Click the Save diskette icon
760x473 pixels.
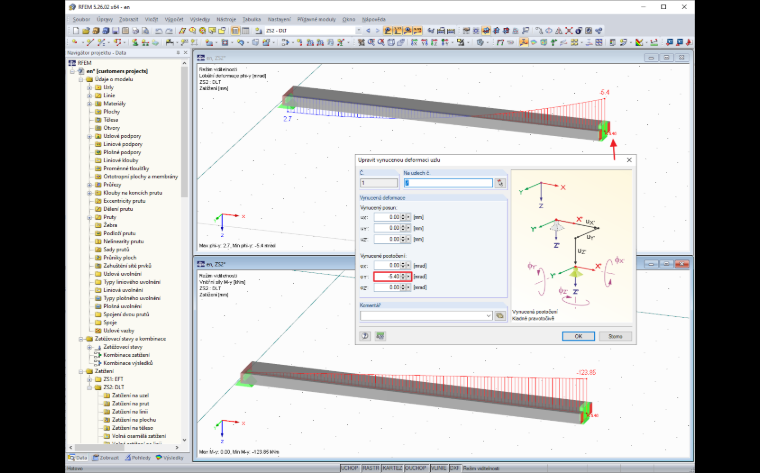tap(115, 31)
